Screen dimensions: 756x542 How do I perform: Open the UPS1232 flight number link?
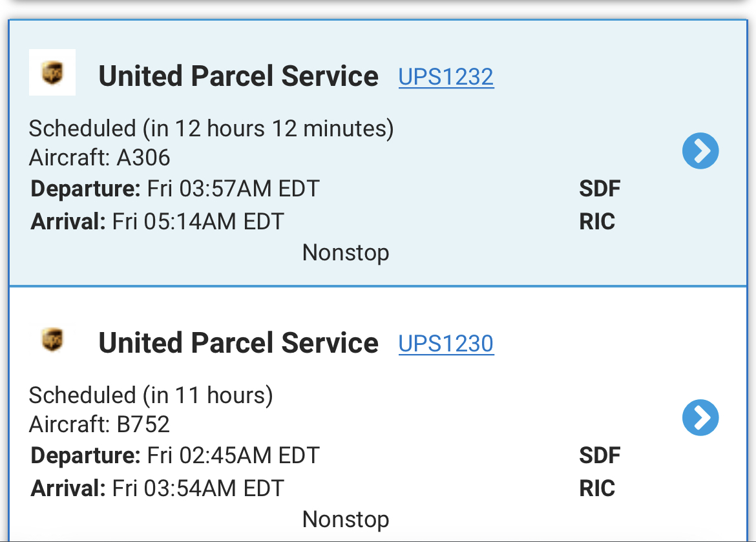446,77
